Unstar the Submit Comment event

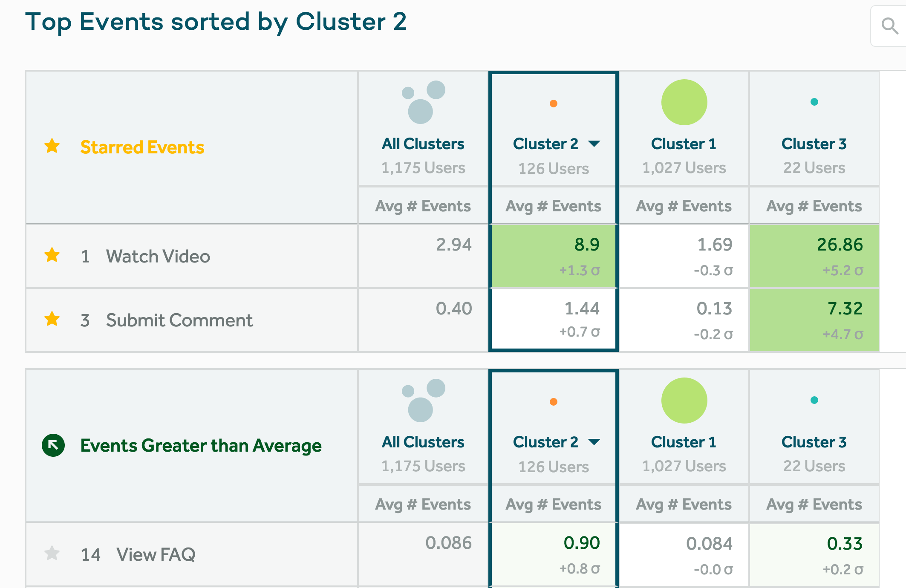coord(52,319)
